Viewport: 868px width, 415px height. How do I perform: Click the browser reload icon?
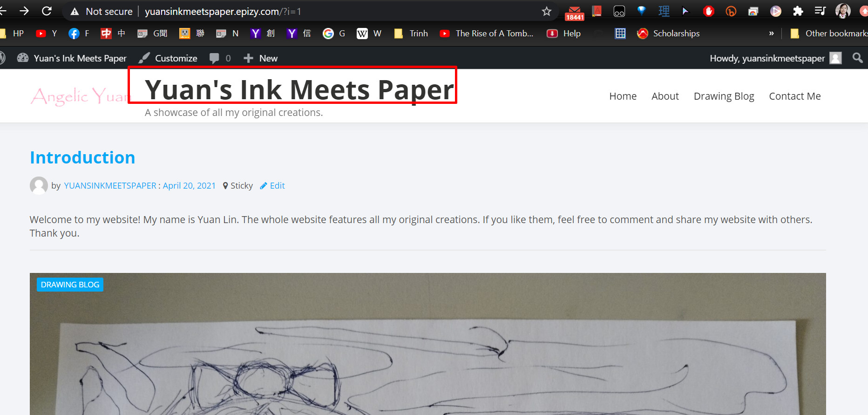(47, 11)
